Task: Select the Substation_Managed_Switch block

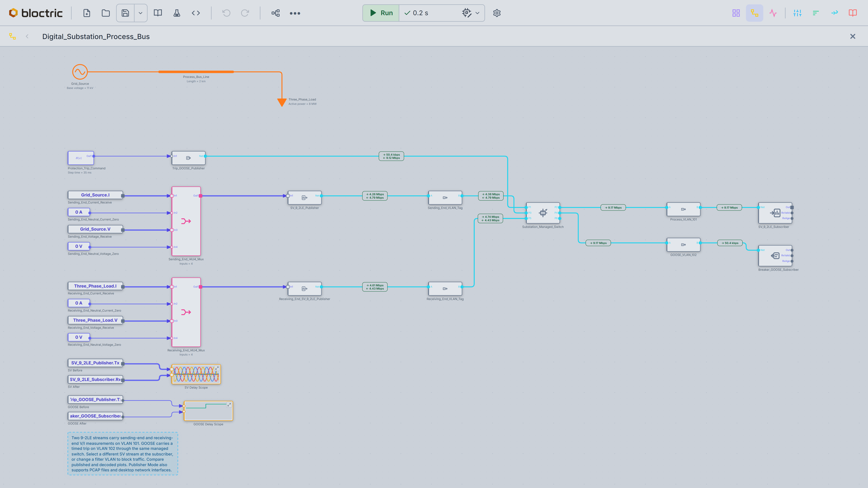Action: point(543,213)
